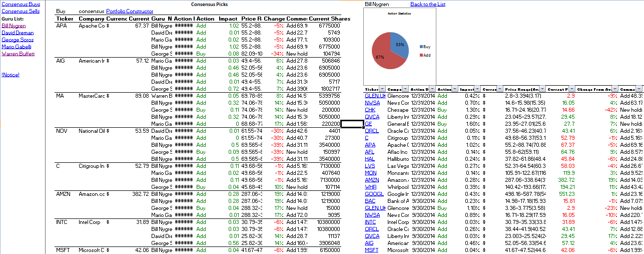Open the AIG ticker link in right table
This screenshot has height=254, width=644.
coord(369,243)
